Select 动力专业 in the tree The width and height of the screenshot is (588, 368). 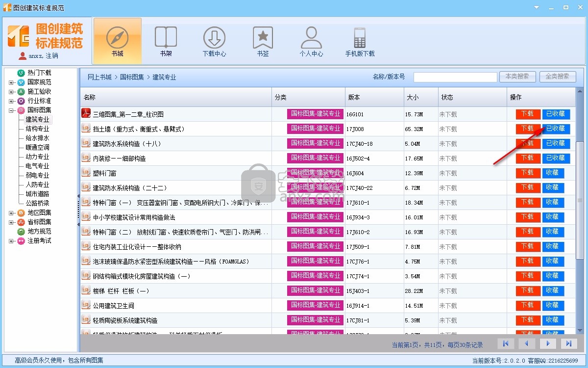click(x=37, y=157)
